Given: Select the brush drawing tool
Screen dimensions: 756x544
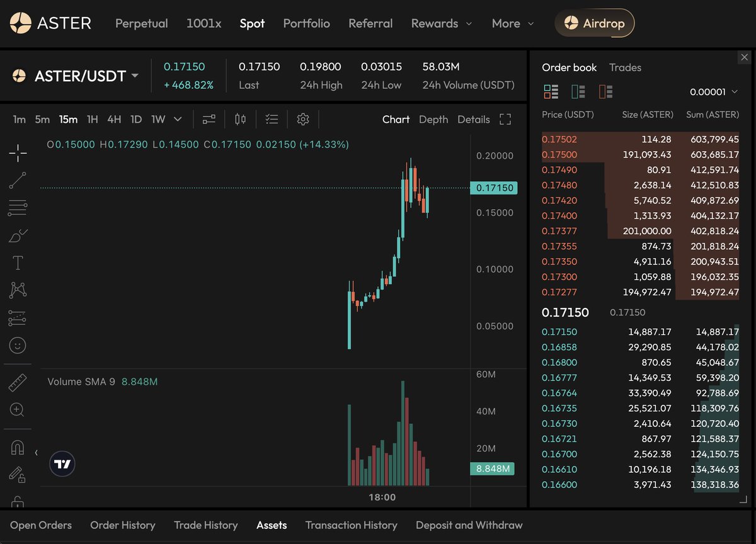Looking at the screenshot, I should (17, 235).
